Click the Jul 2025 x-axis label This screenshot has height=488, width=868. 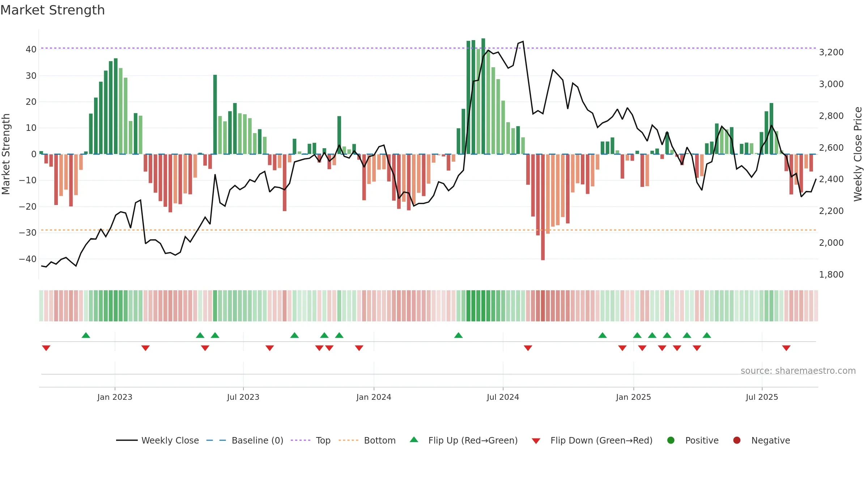(762, 397)
